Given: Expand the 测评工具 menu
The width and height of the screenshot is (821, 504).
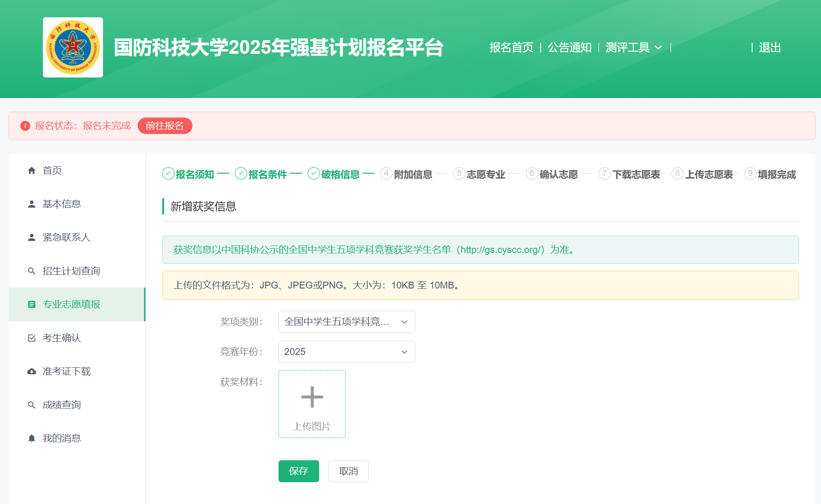Looking at the screenshot, I should pyautogui.click(x=634, y=47).
